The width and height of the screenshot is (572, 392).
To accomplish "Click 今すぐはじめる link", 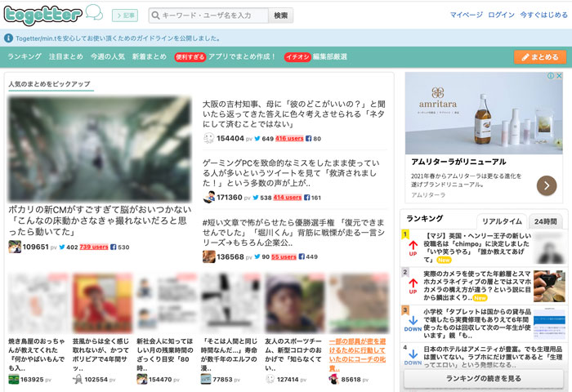I will (543, 15).
